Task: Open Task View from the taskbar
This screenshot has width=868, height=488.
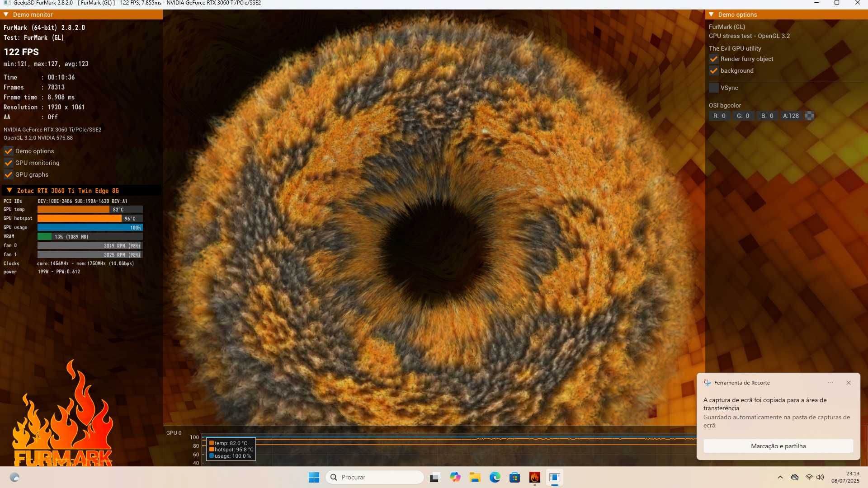Action: tap(435, 477)
